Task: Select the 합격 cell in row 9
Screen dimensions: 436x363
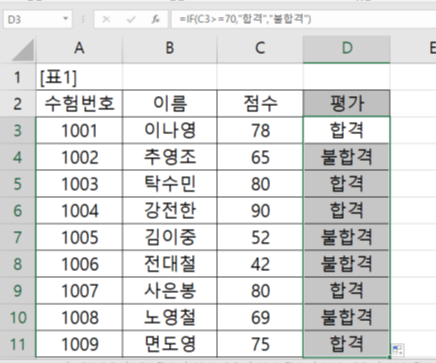Action: (347, 290)
